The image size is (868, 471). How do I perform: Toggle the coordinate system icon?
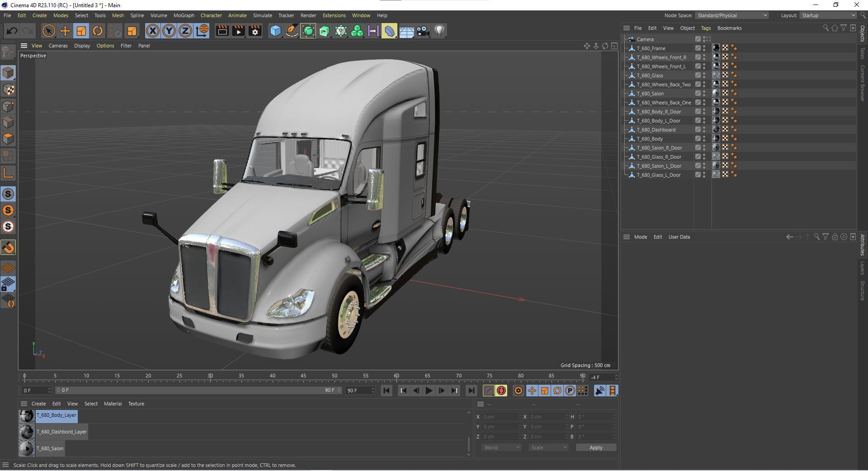(x=202, y=31)
